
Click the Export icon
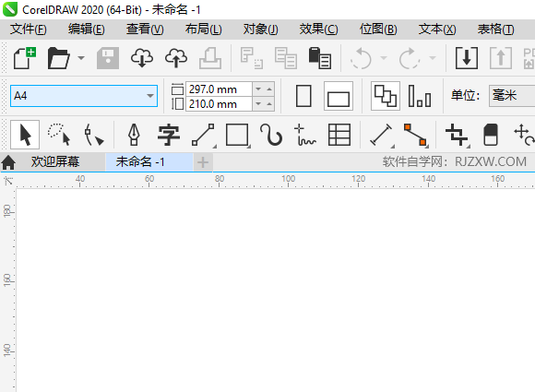[501, 58]
